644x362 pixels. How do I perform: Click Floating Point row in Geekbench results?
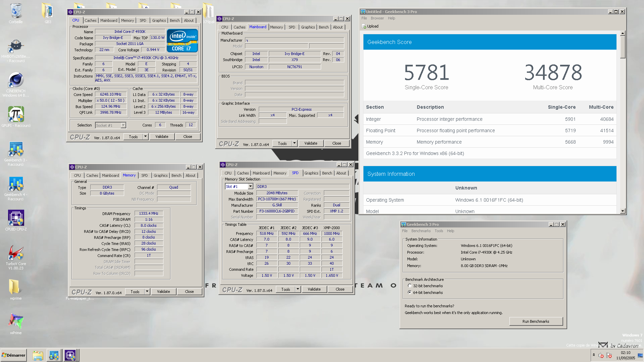[490, 131]
